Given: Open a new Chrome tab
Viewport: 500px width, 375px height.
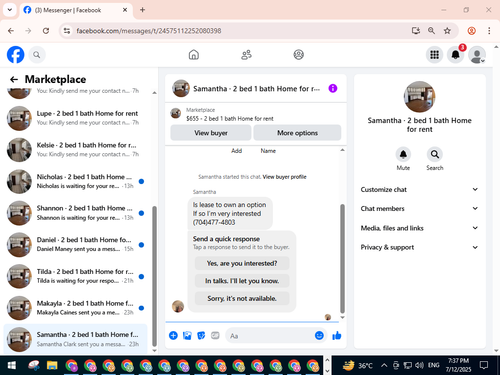Looking at the screenshot, I should coord(142,10).
